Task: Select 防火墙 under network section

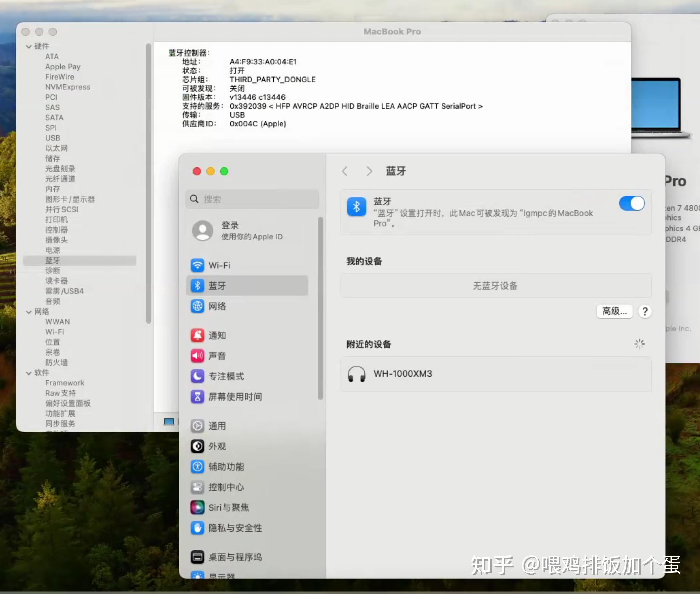Action: click(56, 362)
